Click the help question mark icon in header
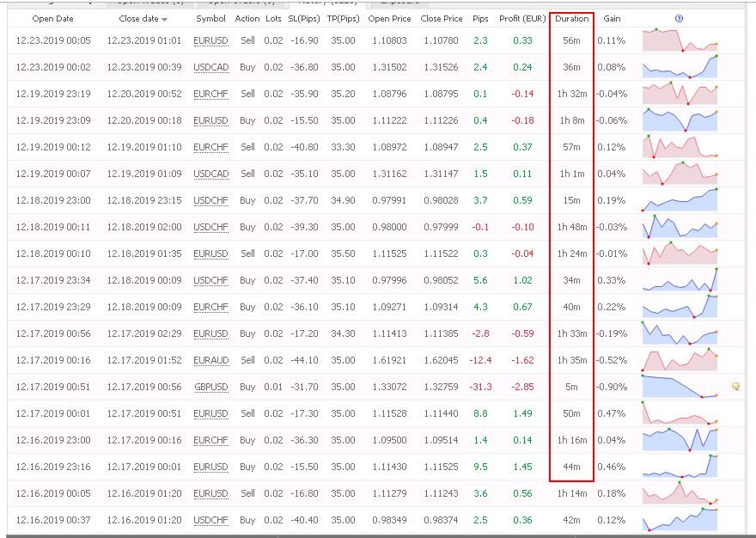This screenshot has width=756, height=538. pos(679,19)
